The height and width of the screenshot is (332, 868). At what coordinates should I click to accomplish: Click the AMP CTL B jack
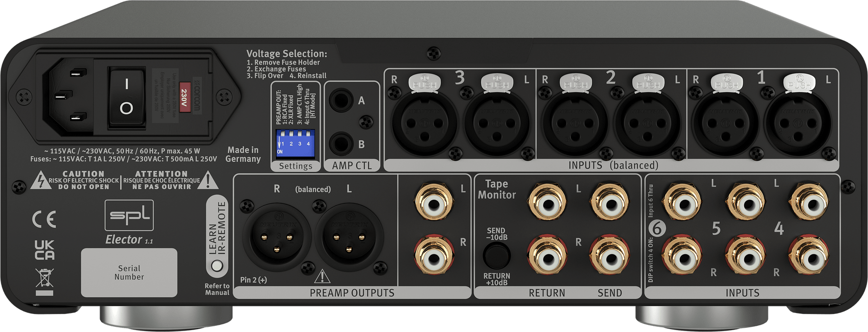coord(340,143)
